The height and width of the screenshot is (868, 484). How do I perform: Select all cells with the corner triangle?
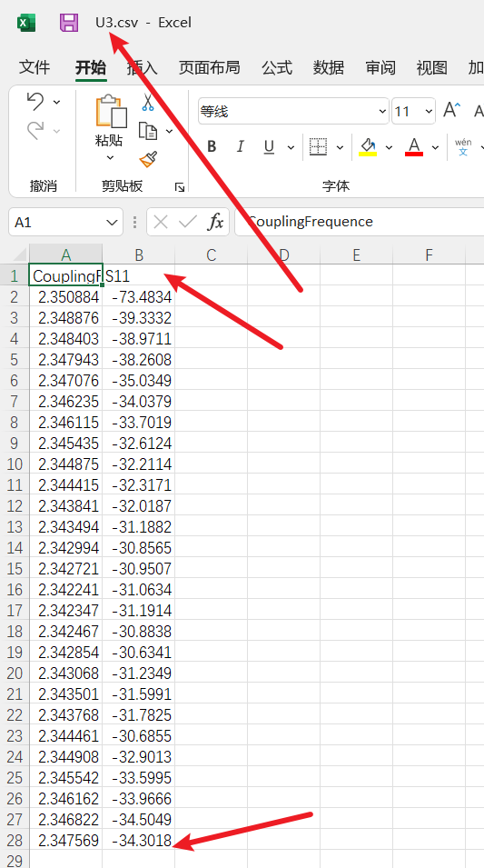(x=19, y=254)
